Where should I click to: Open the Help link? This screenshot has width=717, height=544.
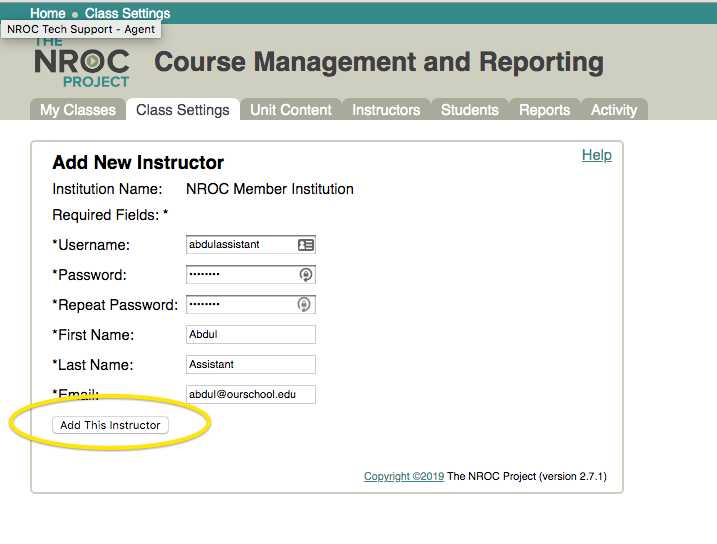point(597,155)
